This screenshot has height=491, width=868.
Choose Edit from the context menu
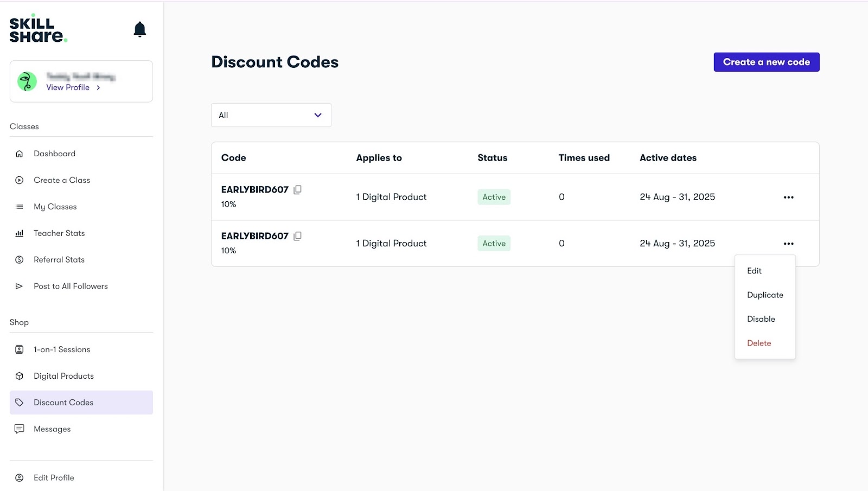[754, 271]
